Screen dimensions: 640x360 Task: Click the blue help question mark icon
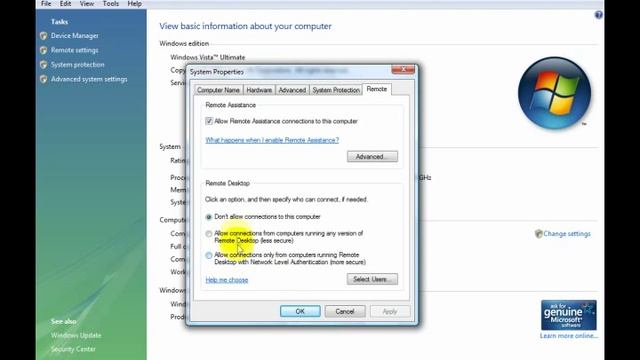pos(598,15)
